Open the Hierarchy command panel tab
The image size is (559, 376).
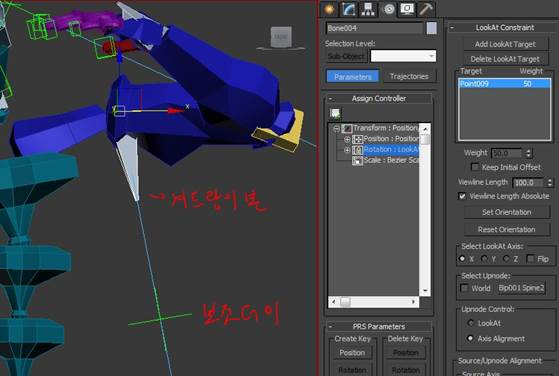368,9
